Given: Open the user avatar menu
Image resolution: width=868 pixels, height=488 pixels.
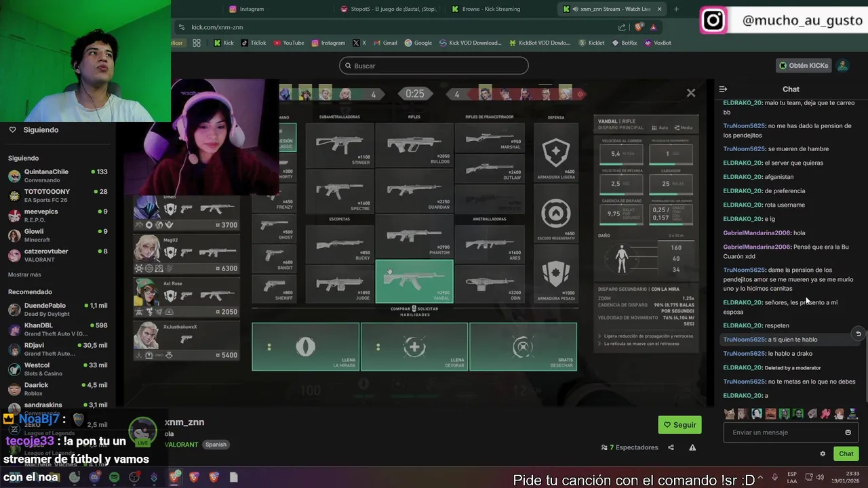Looking at the screenshot, I should [x=842, y=66].
